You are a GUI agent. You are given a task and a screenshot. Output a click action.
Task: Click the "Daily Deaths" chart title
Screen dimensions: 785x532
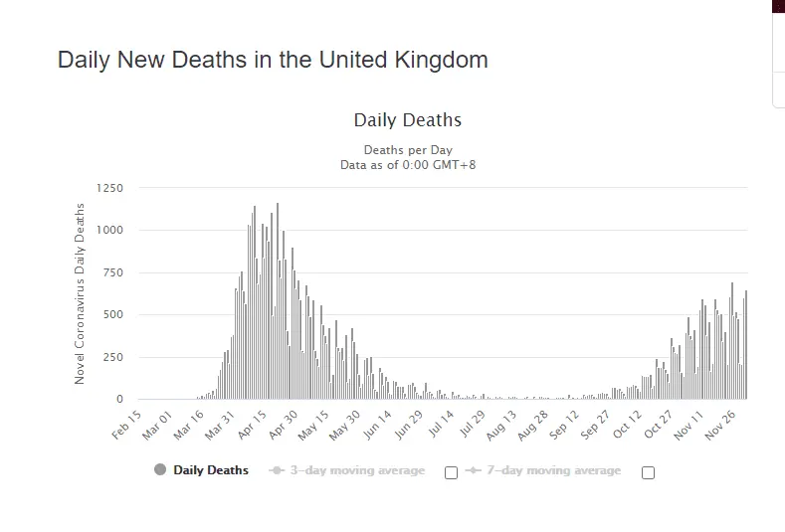pyautogui.click(x=408, y=120)
